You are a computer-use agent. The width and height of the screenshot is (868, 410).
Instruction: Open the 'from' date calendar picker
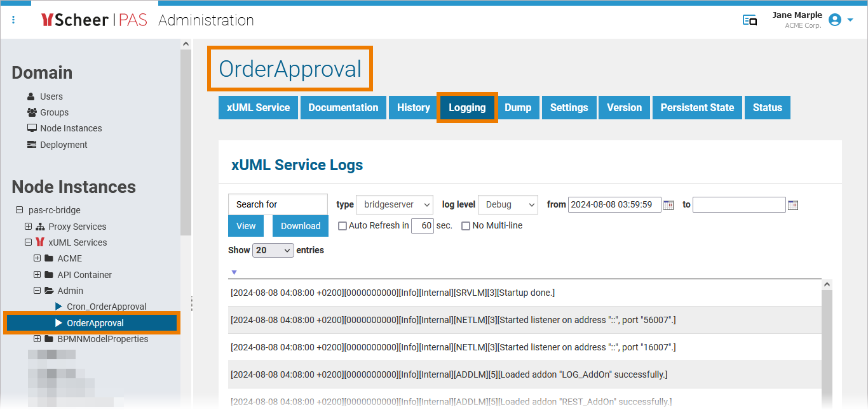pyautogui.click(x=668, y=205)
